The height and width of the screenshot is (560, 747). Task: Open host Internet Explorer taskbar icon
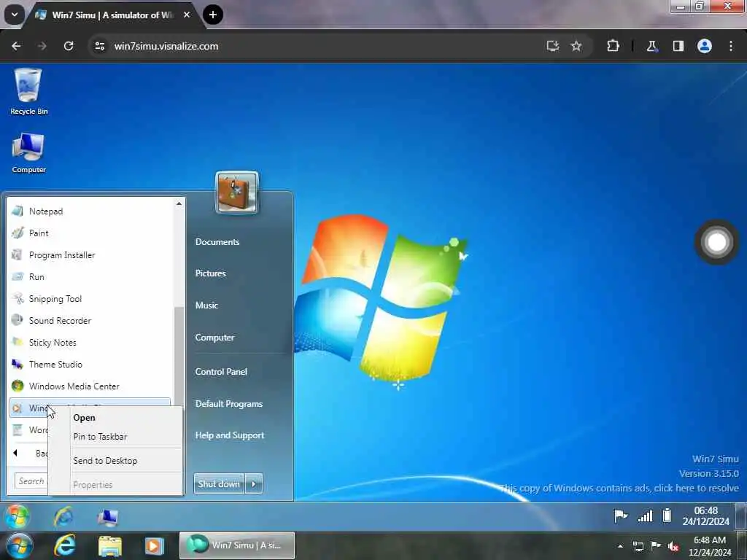click(65, 545)
